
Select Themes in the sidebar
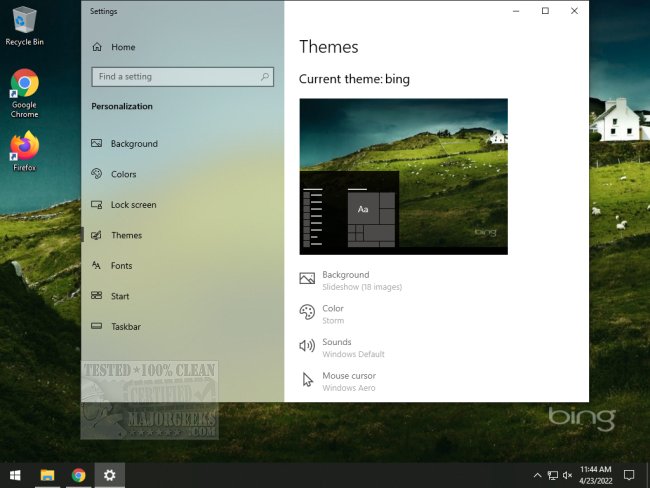[x=182, y=235]
